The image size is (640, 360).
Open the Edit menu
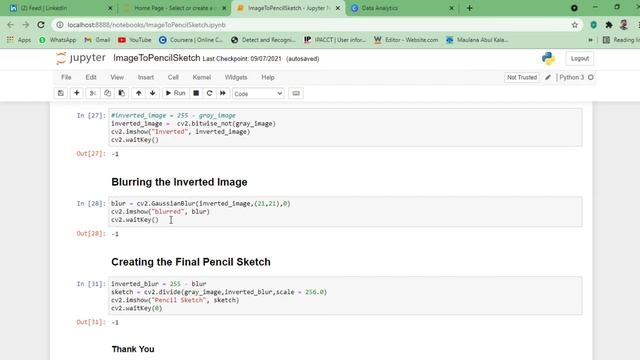(x=91, y=78)
